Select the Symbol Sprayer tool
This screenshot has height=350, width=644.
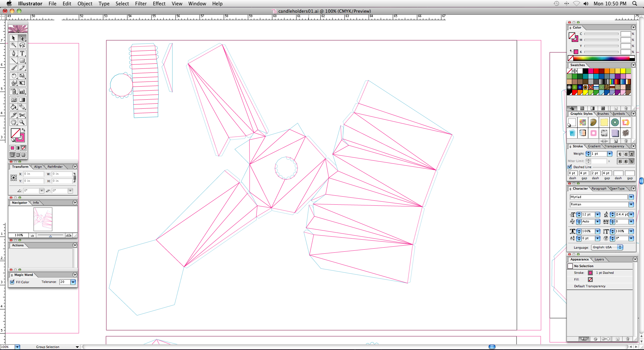point(13,91)
